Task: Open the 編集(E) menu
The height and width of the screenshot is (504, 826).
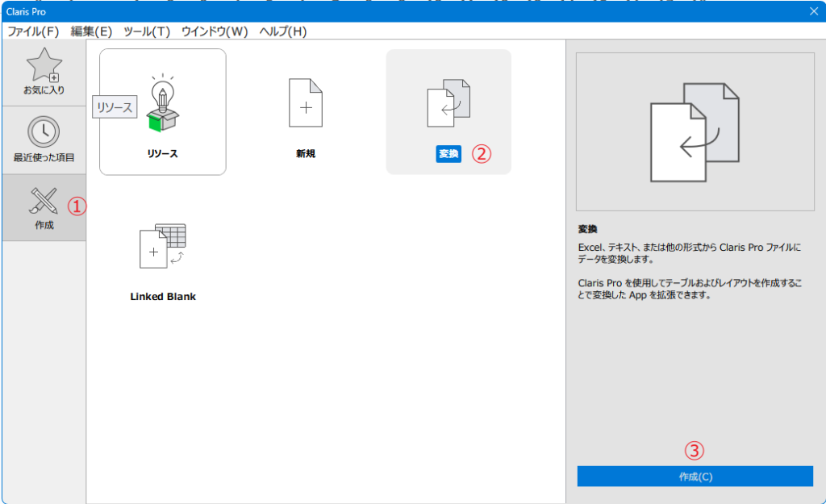Action: pyautogui.click(x=91, y=31)
